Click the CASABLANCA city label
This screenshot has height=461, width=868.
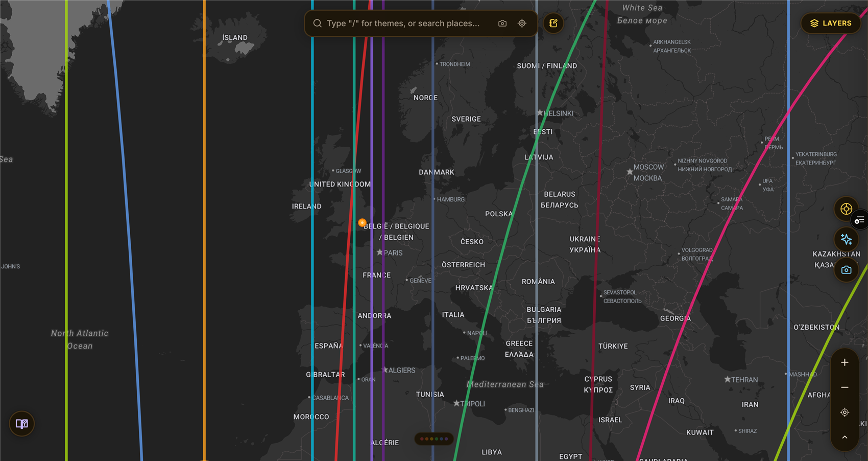[330, 398]
